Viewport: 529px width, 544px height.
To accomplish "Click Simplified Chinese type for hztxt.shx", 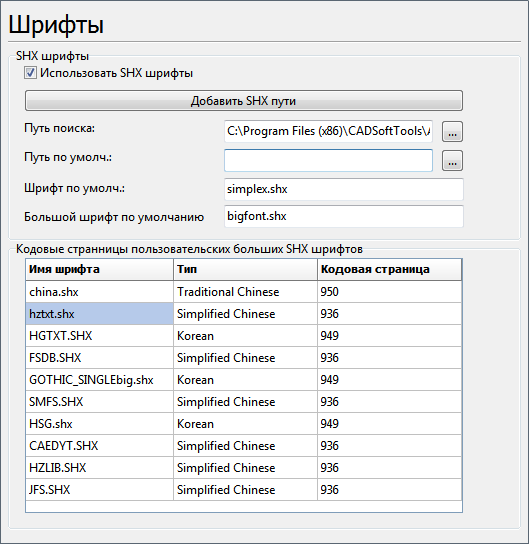I will pyautogui.click(x=245, y=314).
